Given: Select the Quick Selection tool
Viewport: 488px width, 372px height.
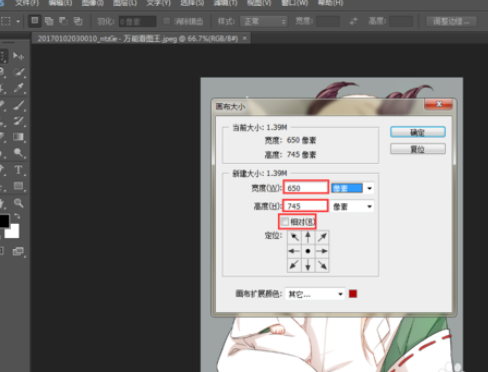Looking at the screenshot, I should point(19,72).
